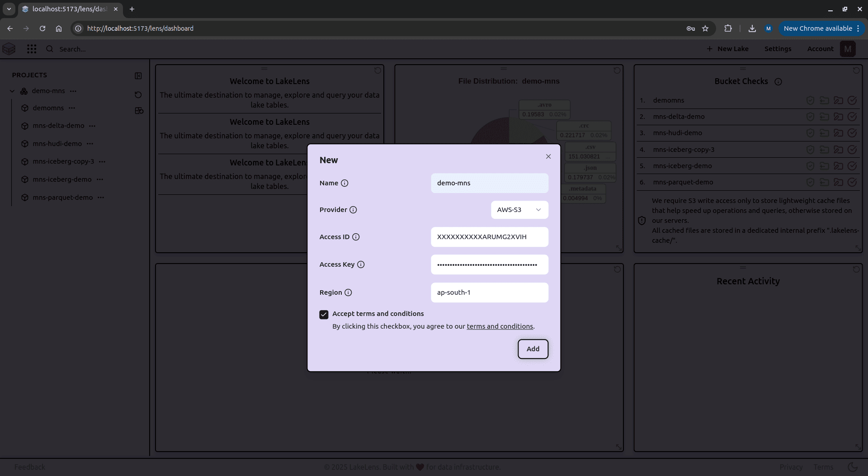Open the AWS-S3 provider dropdown
This screenshot has height=476, width=868.
(x=519, y=210)
